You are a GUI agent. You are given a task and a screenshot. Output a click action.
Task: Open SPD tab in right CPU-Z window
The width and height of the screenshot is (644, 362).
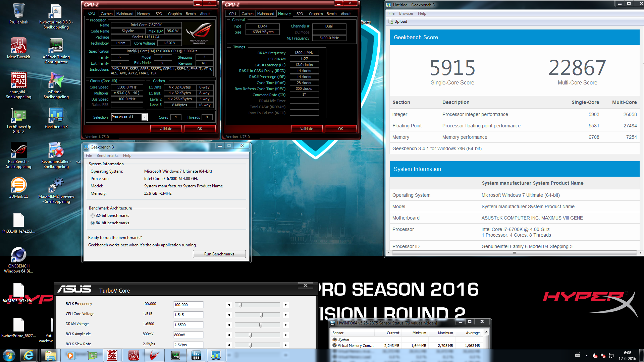[300, 14]
